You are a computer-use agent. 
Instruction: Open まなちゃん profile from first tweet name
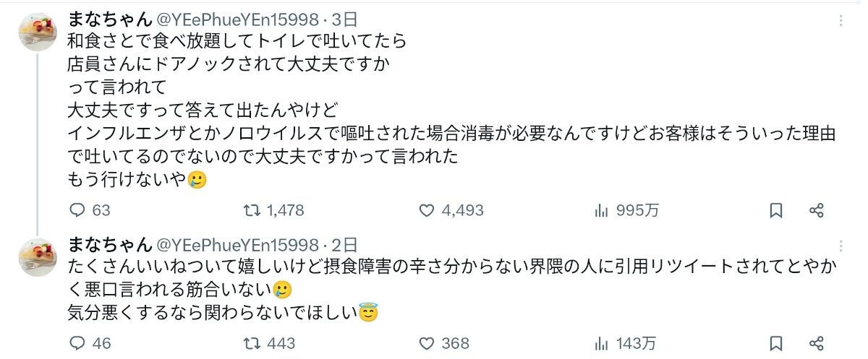coord(109,20)
